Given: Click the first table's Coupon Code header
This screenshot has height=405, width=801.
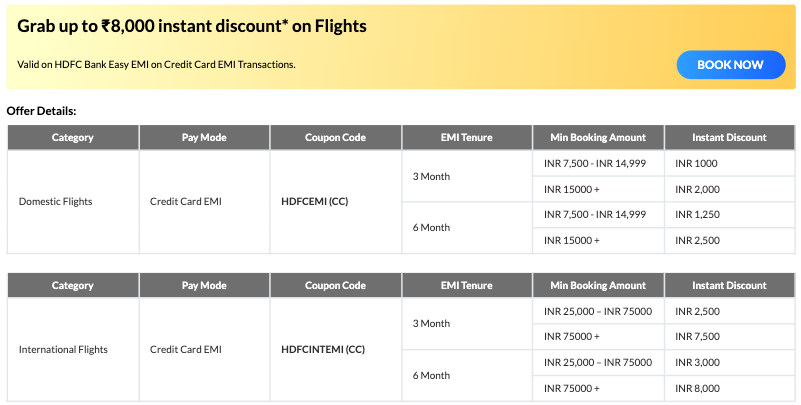Looking at the screenshot, I should pyautogui.click(x=335, y=138).
